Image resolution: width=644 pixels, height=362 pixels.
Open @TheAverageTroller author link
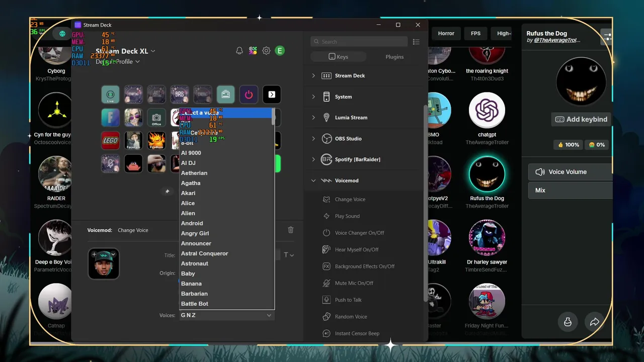(556, 40)
